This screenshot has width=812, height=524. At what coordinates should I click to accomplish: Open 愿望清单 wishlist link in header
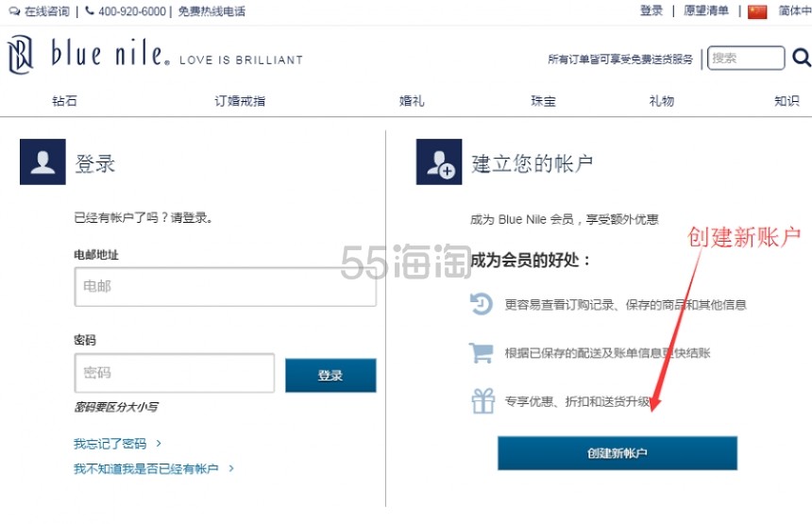point(706,11)
